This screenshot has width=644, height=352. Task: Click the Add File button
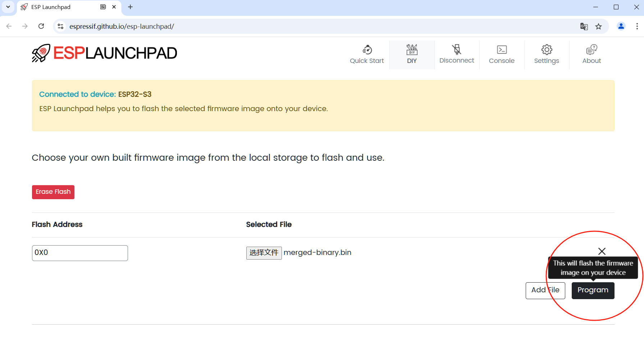click(545, 290)
